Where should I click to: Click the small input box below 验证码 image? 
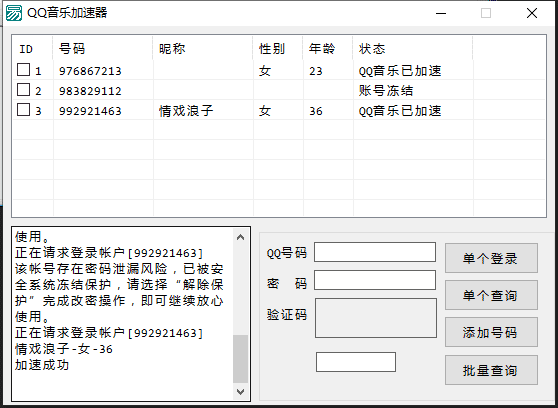point(356,362)
